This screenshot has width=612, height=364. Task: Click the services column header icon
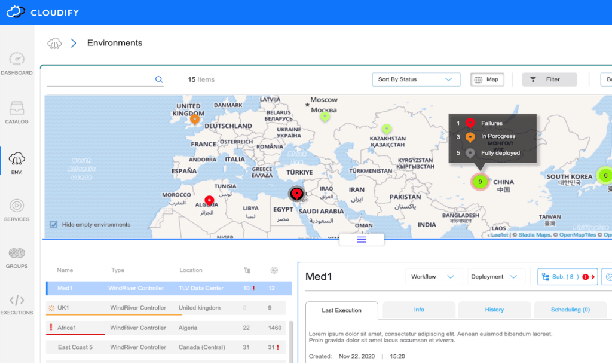point(274,270)
